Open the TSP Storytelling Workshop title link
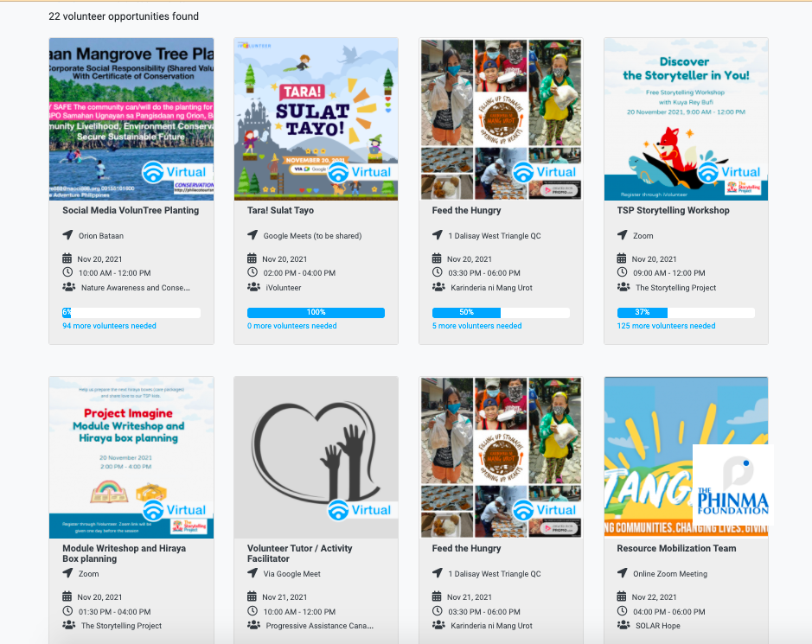The height and width of the screenshot is (644, 812). coord(673,210)
